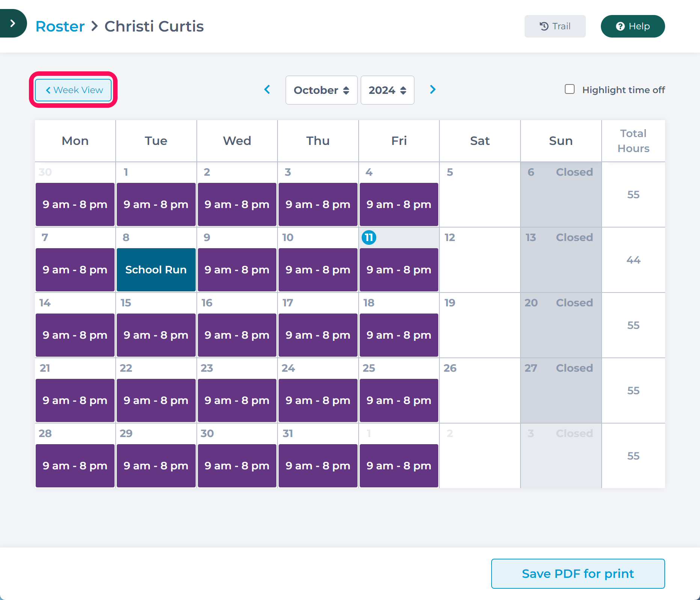Viewport: 700px width, 600px height.
Task: Click the Closed Sunday 27 cell
Action: [561, 390]
